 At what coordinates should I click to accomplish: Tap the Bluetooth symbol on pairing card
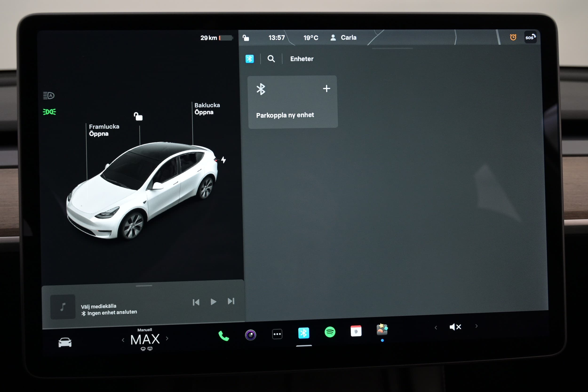[261, 89]
